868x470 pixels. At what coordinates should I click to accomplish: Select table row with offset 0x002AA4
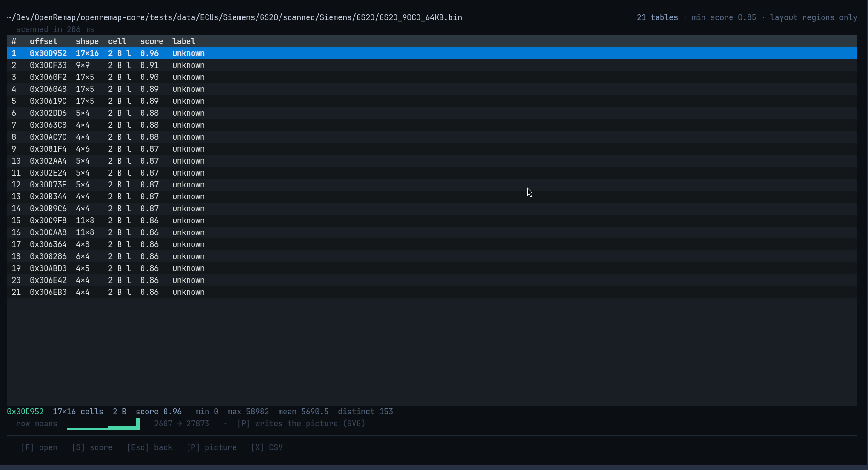[432, 161]
